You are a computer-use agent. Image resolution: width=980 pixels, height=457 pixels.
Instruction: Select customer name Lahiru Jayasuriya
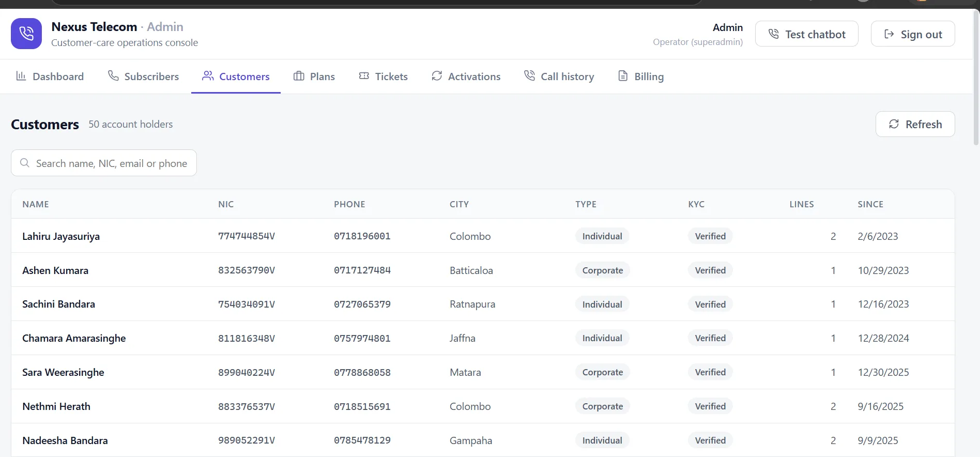click(x=61, y=236)
